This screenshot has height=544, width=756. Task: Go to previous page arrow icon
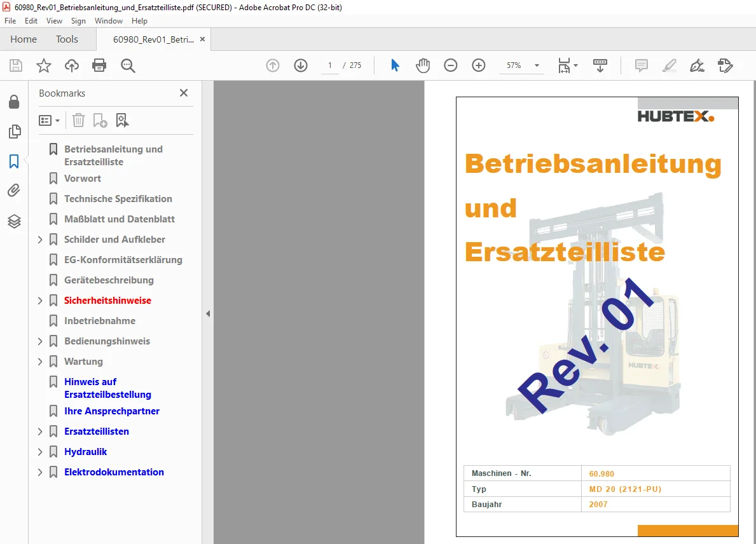273,65
